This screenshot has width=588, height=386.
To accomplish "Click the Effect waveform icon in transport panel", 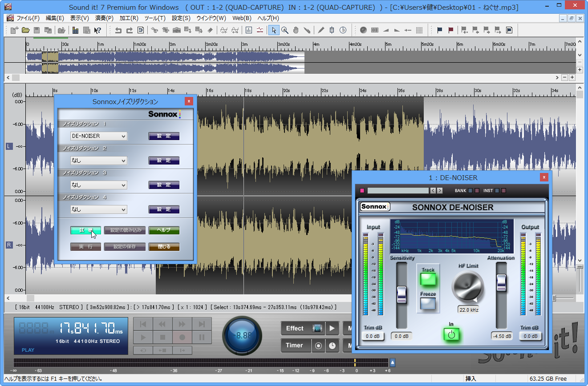I will [317, 328].
